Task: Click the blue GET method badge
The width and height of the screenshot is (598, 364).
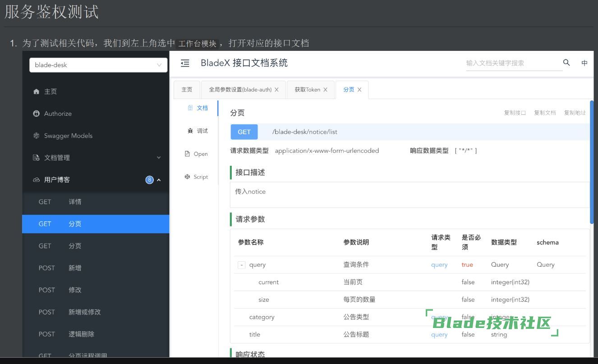Action: [244, 132]
